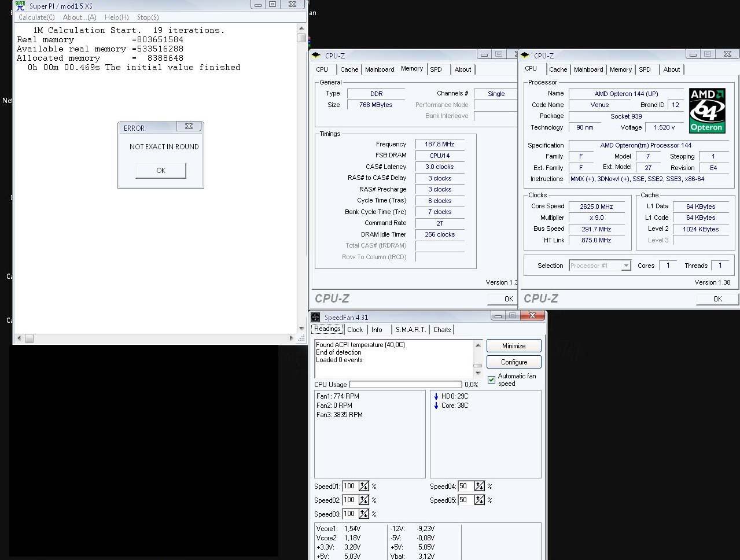Click the left CPU-Z title bar icon
The height and width of the screenshot is (560, 740).
click(316, 56)
